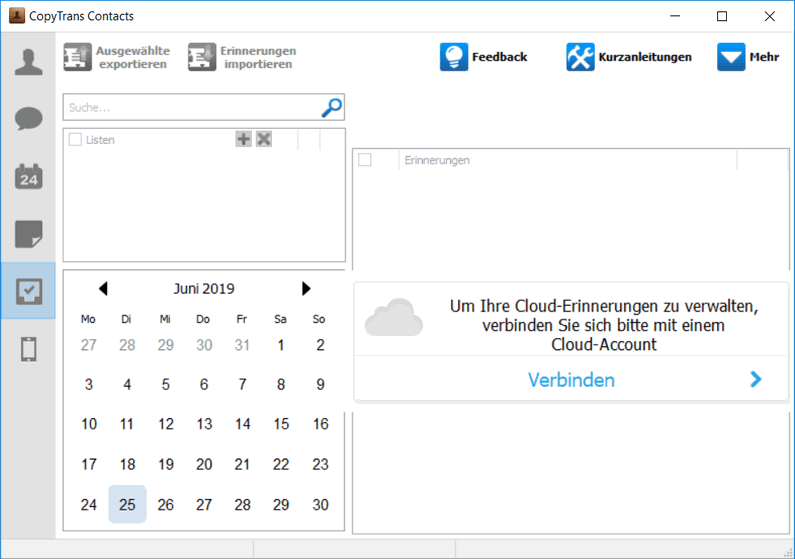The width and height of the screenshot is (795, 559).
Task: Select June 23 in the calendar
Action: [320, 464]
